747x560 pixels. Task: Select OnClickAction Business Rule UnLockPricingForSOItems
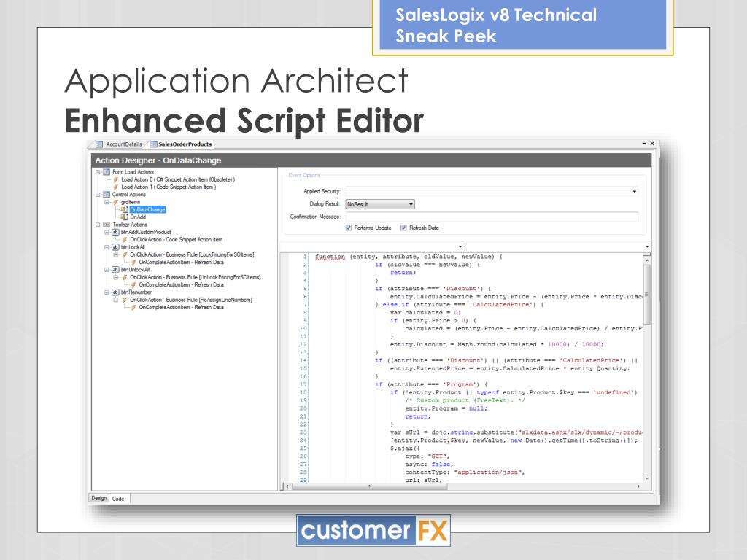click(196, 277)
